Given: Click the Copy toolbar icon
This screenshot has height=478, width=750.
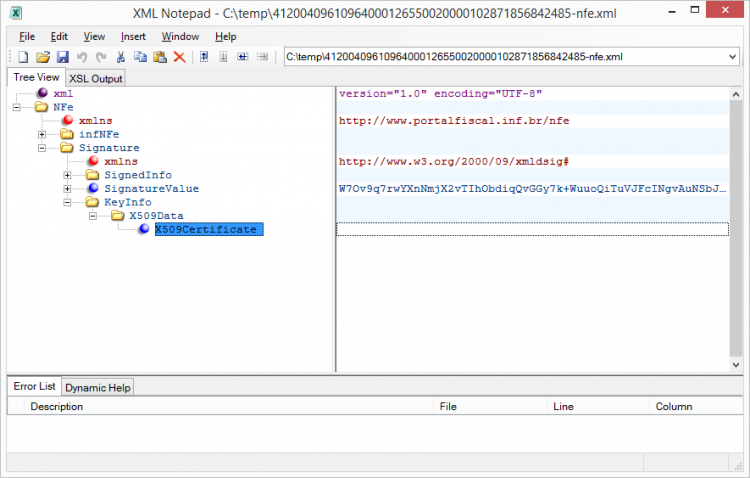Looking at the screenshot, I should pyautogui.click(x=140, y=57).
